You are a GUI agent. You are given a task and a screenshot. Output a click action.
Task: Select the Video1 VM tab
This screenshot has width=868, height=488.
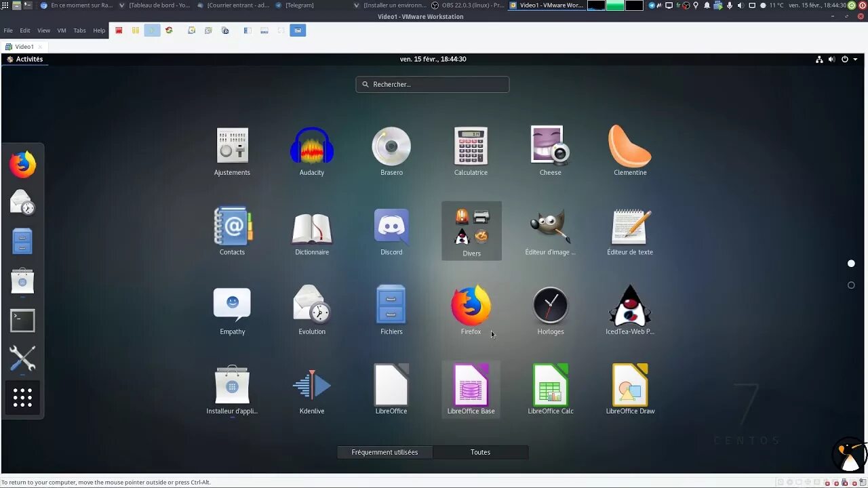(24, 47)
